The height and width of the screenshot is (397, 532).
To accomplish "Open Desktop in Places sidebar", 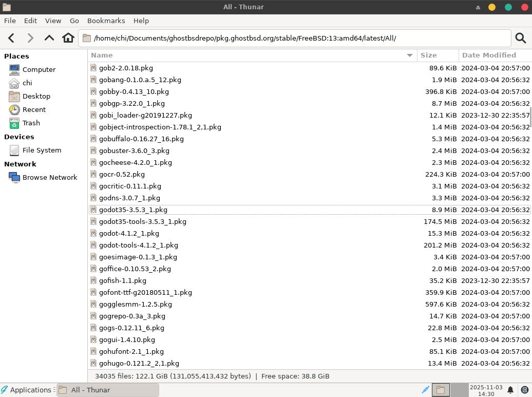I will click(x=29, y=97).
